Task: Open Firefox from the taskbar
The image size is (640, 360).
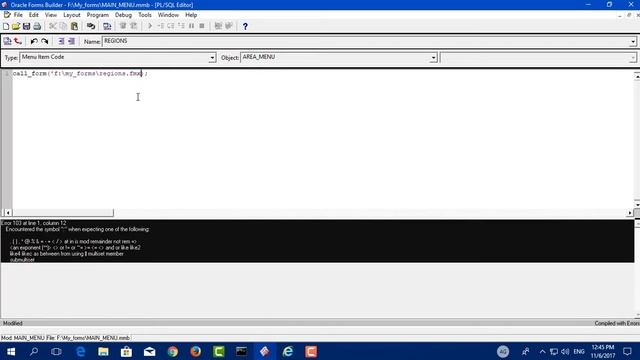Action: pos(196,351)
